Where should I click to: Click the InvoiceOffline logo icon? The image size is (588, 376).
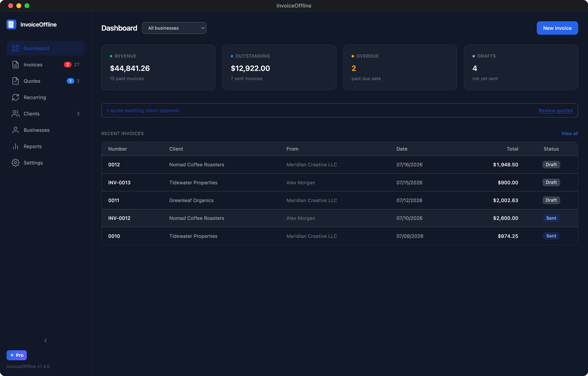(x=11, y=24)
